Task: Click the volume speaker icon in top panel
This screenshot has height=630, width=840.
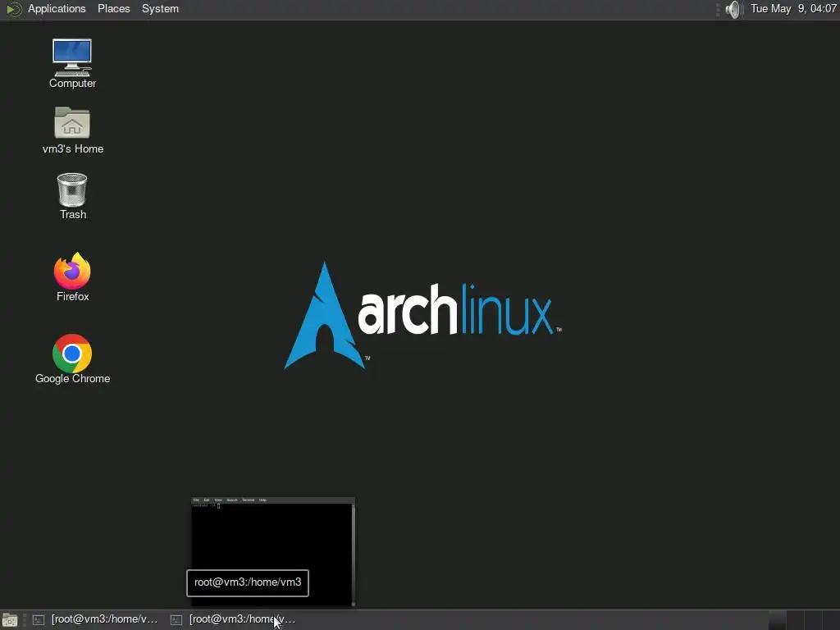Action: click(x=733, y=9)
